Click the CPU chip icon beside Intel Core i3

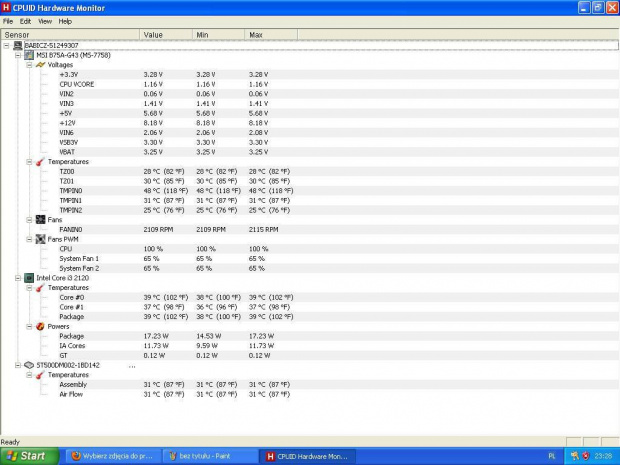click(29, 278)
